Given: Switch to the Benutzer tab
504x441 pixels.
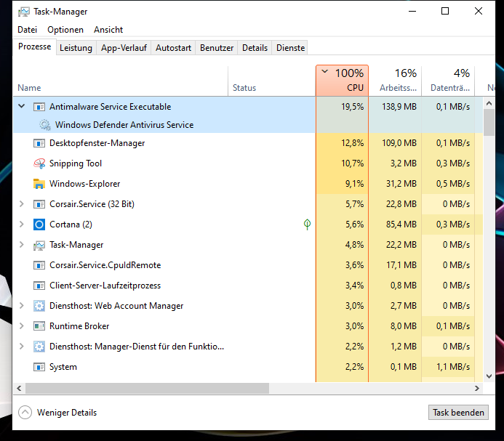Looking at the screenshot, I should pyautogui.click(x=217, y=48).
